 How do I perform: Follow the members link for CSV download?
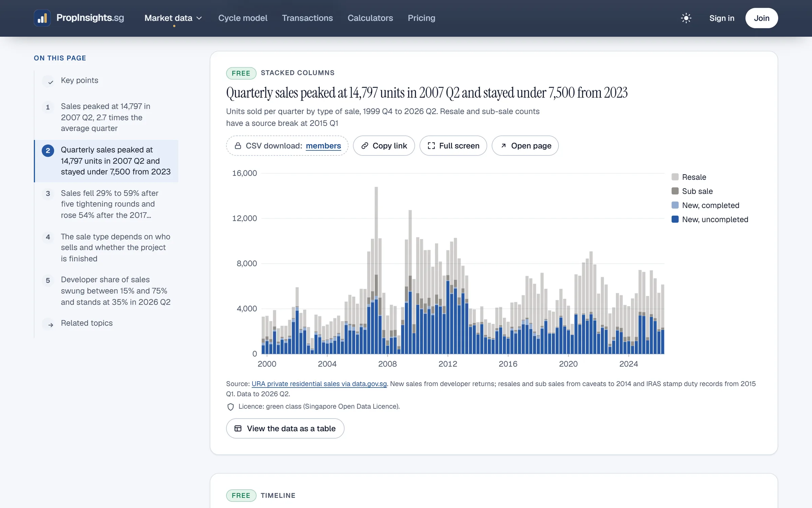[x=323, y=146]
